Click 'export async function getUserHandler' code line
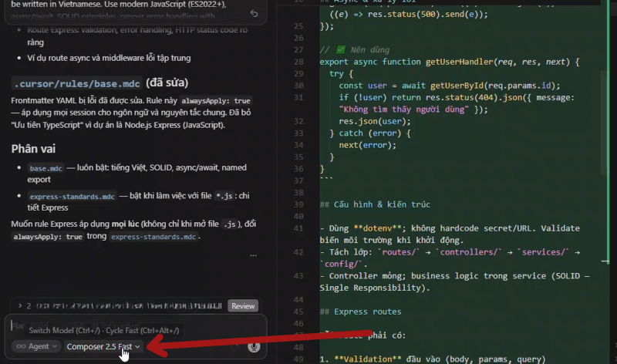 pyautogui.click(x=450, y=62)
